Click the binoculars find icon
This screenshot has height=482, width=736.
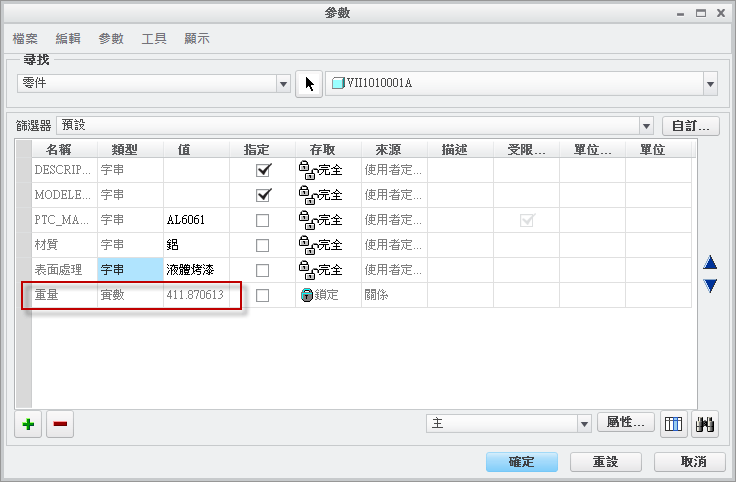pyautogui.click(x=706, y=424)
